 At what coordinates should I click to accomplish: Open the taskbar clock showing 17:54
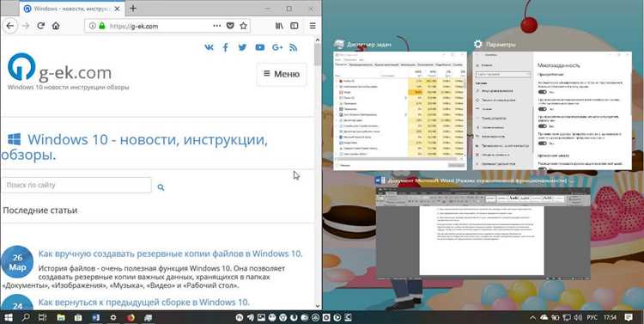coord(611,317)
